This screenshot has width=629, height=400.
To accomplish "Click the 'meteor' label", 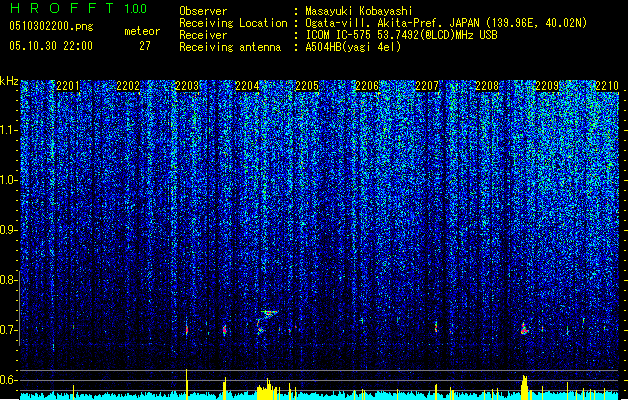I will click(142, 31).
